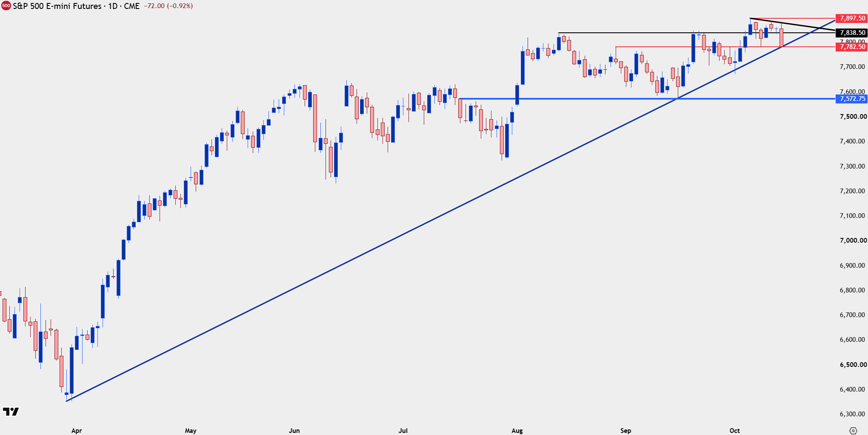This screenshot has height=435, width=868.
Task: Click the -72.00 (-0.92%) change value
Action: pos(168,6)
